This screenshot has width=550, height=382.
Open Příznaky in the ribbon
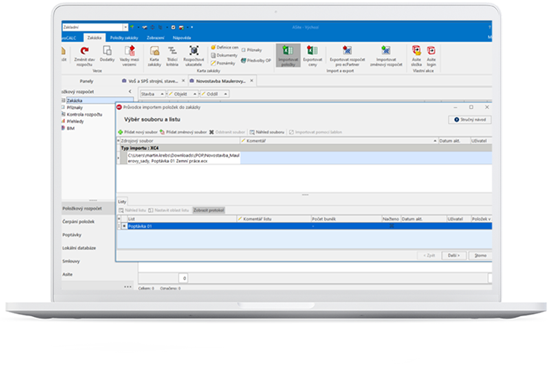(x=251, y=50)
